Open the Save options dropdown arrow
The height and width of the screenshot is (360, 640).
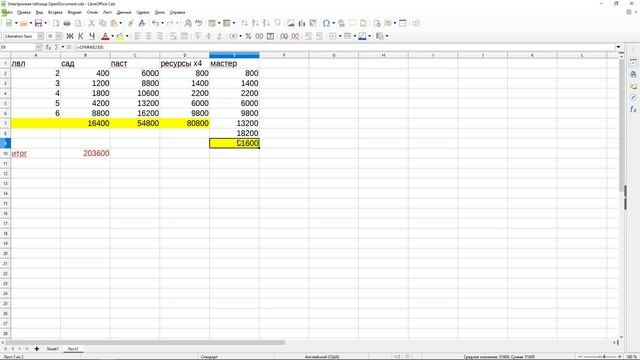click(45, 23)
